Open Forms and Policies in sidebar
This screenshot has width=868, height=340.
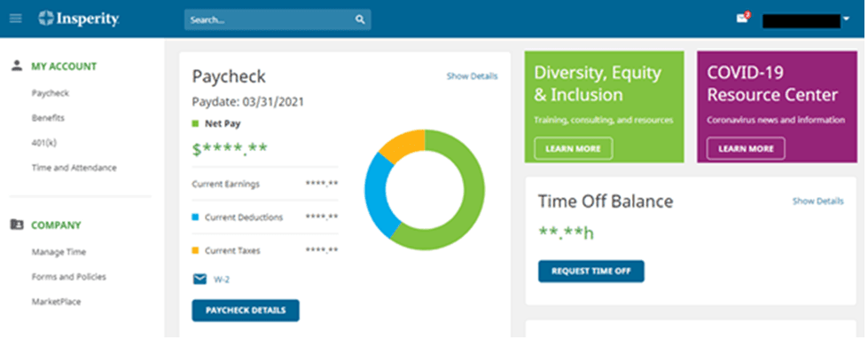[68, 277]
